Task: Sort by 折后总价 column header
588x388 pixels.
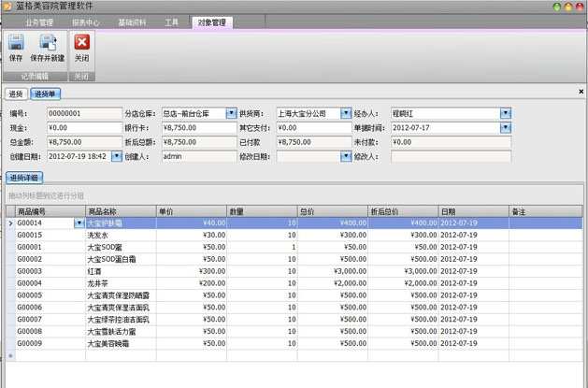Action: click(x=403, y=211)
